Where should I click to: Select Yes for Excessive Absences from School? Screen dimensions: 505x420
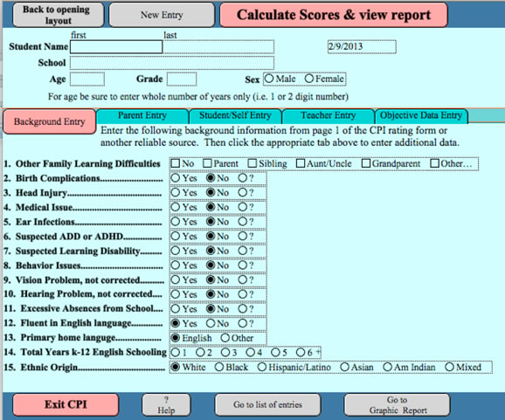point(176,308)
